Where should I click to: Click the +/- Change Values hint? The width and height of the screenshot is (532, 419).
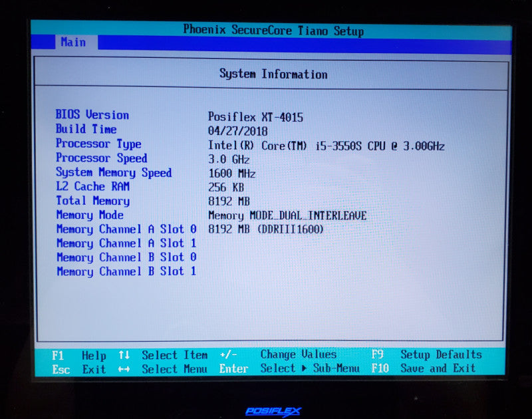click(x=278, y=354)
